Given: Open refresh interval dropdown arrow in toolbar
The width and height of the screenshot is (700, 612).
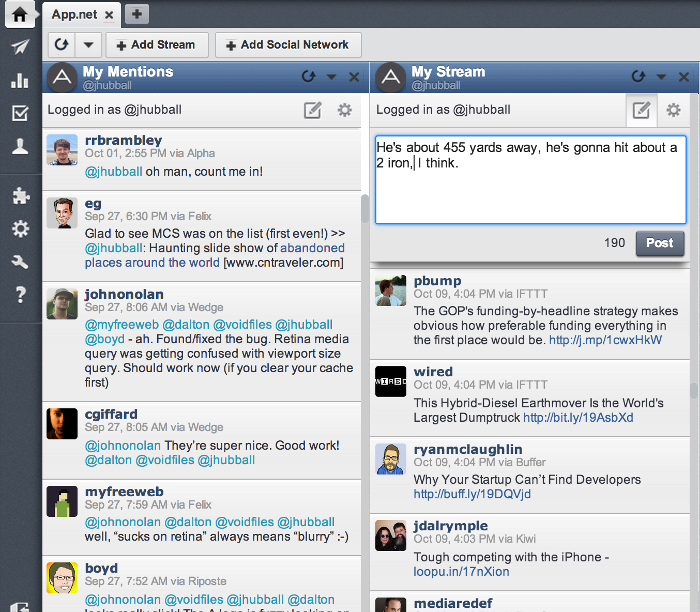Looking at the screenshot, I should [88, 45].
